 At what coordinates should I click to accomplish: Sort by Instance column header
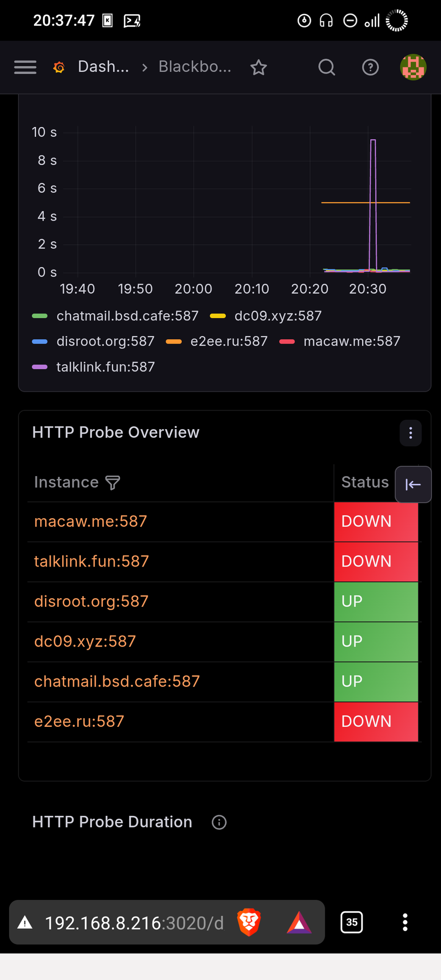tap(66, 482)
